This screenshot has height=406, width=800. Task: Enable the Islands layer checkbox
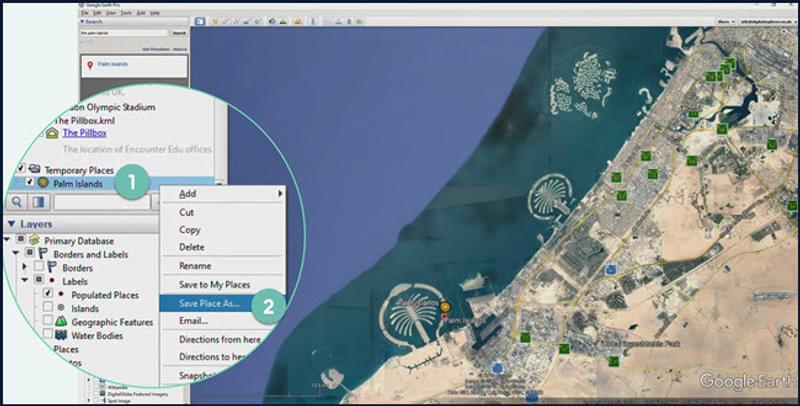point(47,307)
